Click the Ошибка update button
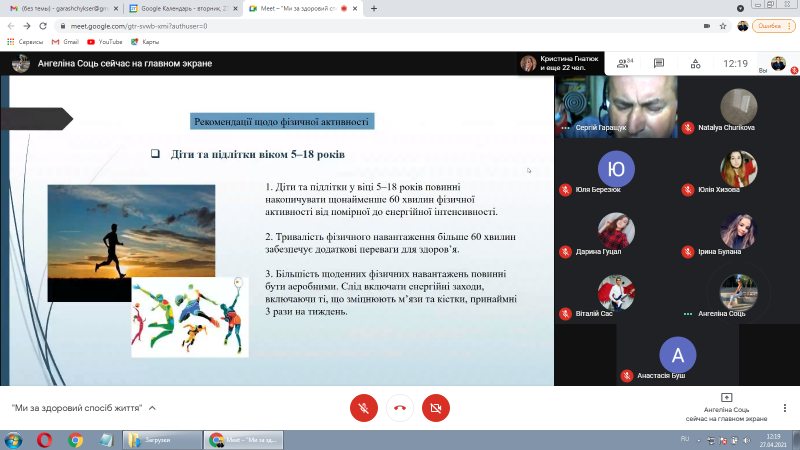The image size is (800, 450). [x=773, y=26]
